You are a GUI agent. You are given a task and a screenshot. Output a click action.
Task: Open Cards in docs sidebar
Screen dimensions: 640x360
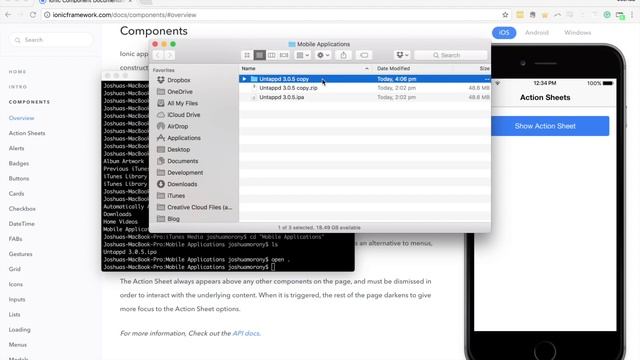coord(16,193)
